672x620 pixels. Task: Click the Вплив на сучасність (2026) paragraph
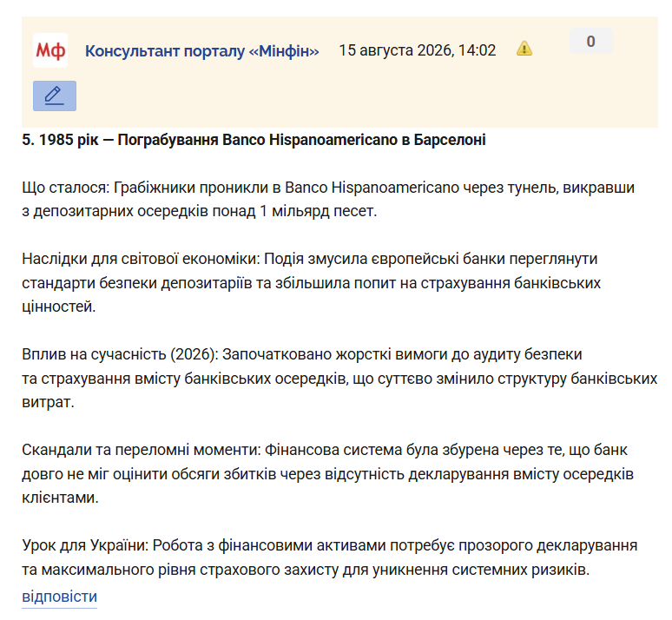pyautogui.click(x=339, y=379)
